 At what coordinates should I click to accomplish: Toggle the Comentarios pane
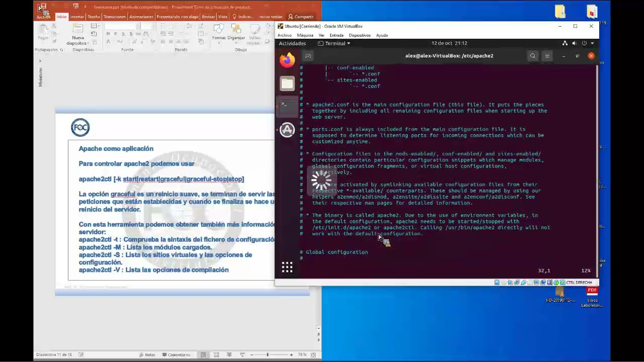tap(176, 354)
